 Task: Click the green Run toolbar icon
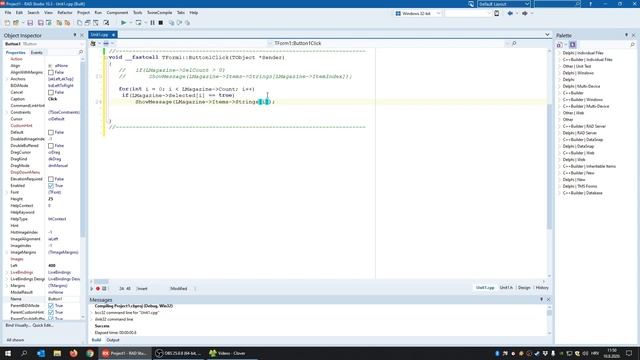[x=124, y=23]
